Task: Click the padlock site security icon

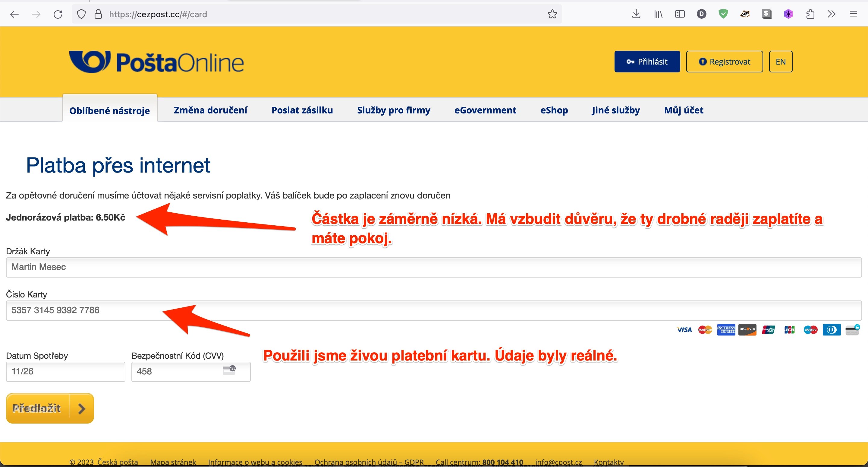Action: (98, 14)
